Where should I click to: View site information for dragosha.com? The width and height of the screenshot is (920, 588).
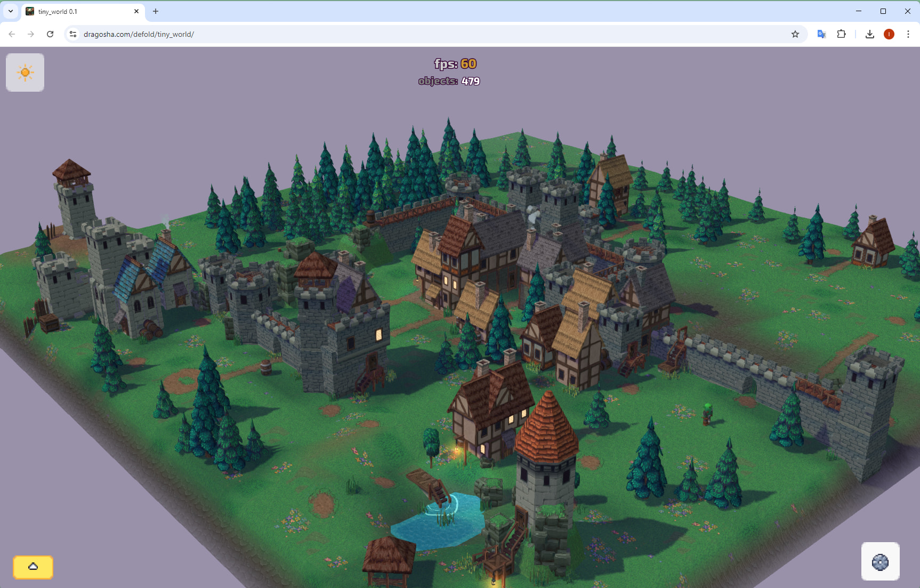point(73,34)
